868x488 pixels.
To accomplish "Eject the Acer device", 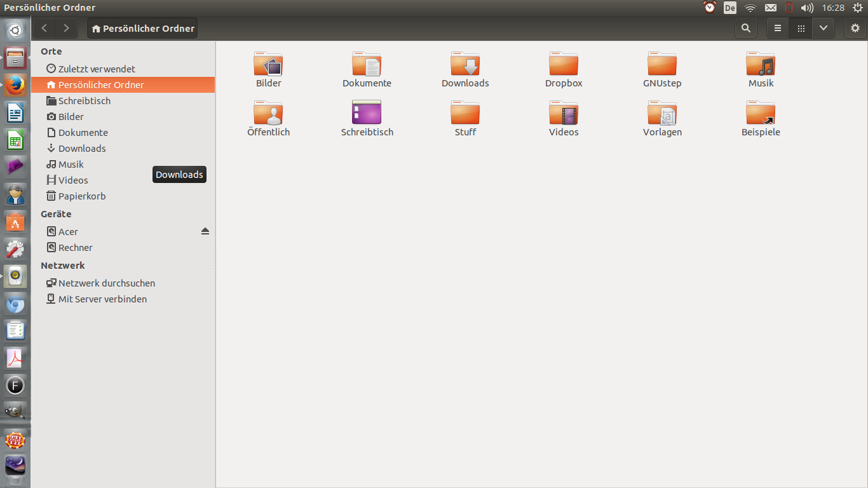I will [x=205, y=231].
